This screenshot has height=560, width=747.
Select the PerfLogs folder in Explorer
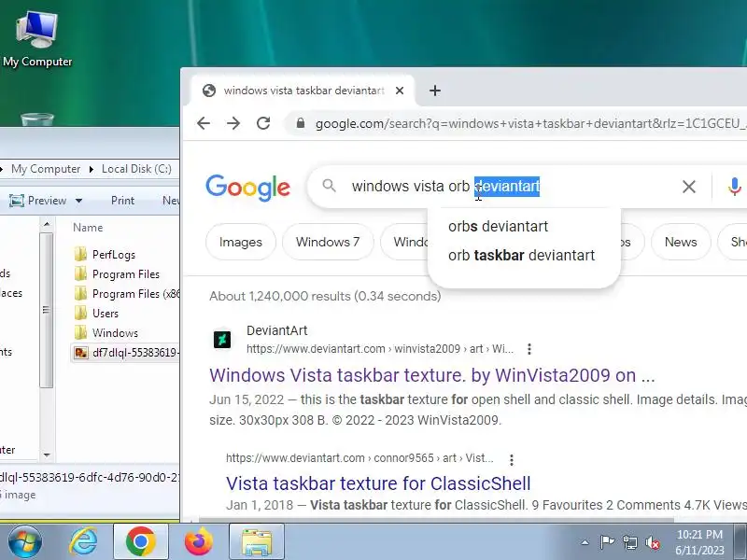(105, 254)
